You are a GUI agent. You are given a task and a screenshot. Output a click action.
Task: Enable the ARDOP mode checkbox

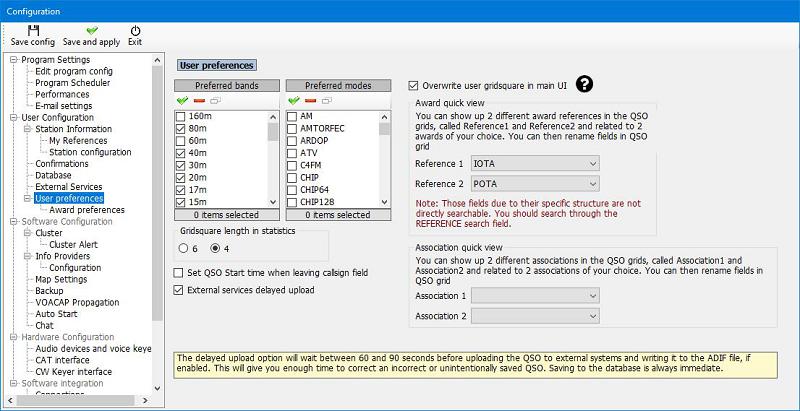(x=292, y=141)
